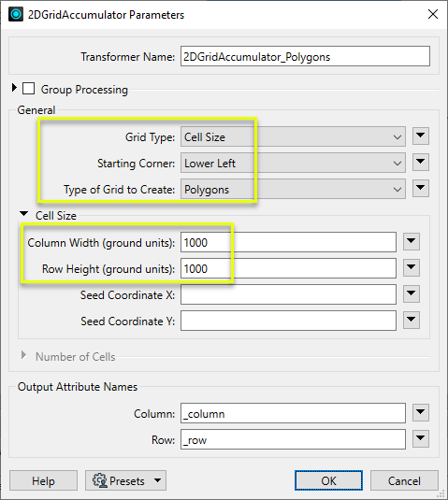Open the arrow menu beside Seed Coordinate X

[x=411, y=294]
